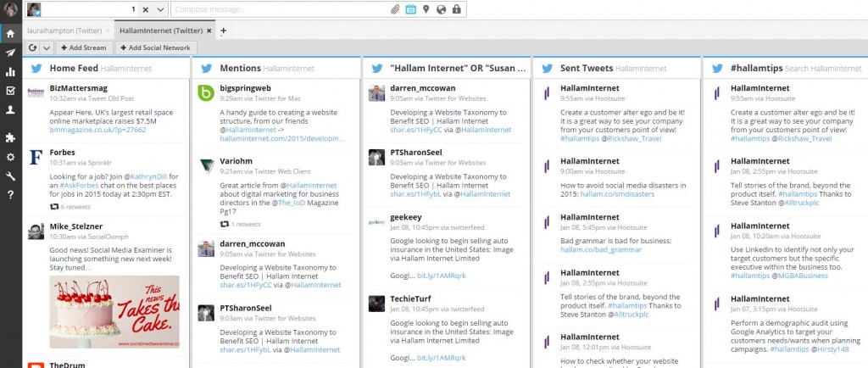Click the Twitter bird icon of #hallamtips stream
This screenshot has height=368, width=868.
click(x=717, y=69)
